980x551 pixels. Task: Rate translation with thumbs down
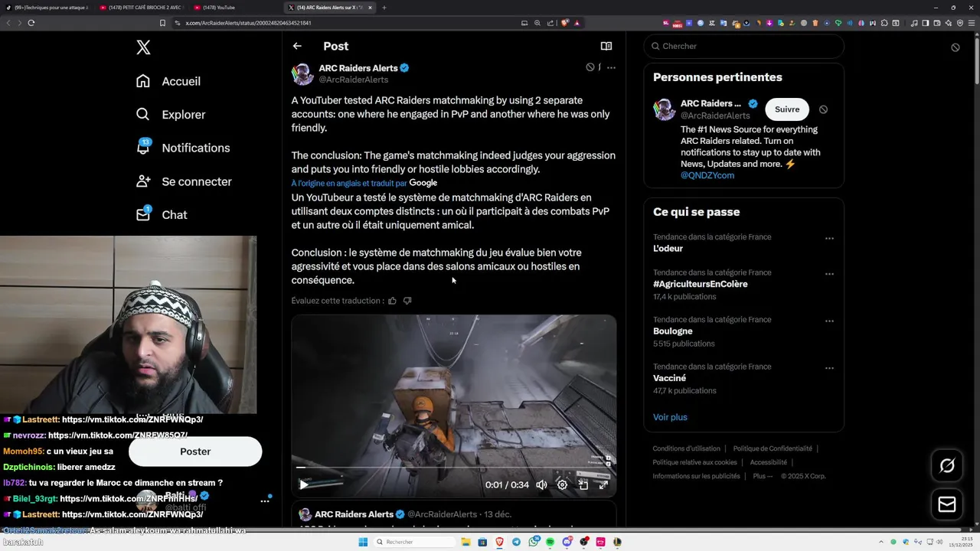tap(407, 301)
